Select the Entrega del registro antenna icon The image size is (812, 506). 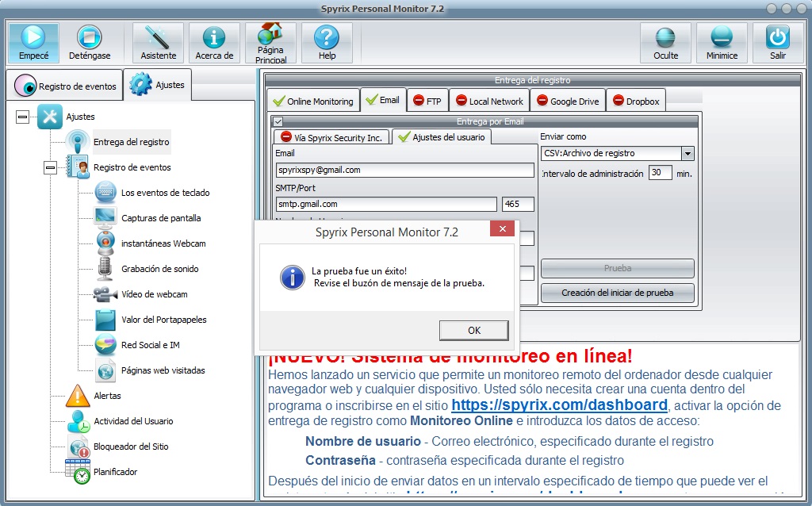(78, 142)
